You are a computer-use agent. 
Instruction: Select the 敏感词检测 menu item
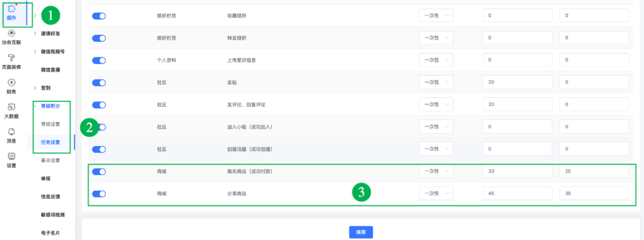(52, 215)
